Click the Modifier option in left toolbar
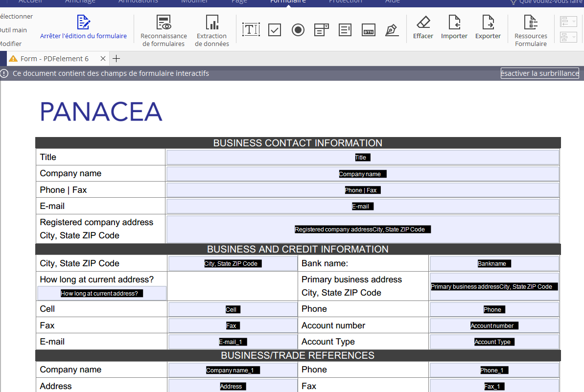 [x=11, y=44]
